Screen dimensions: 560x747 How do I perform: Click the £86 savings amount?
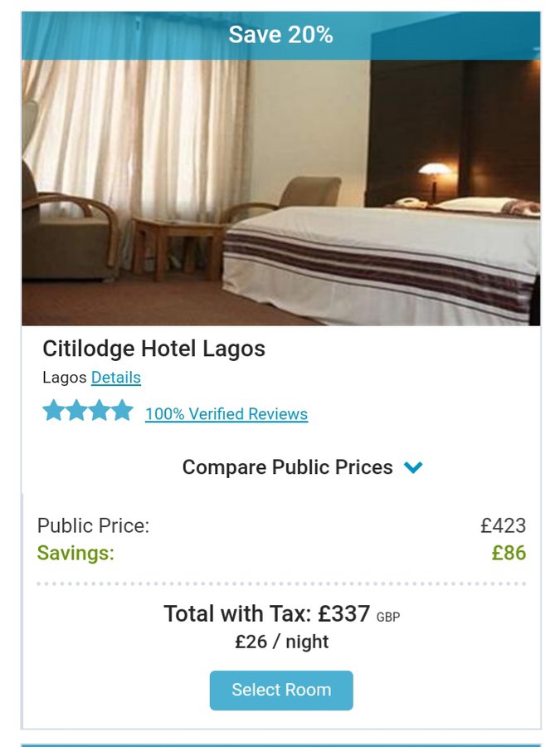509,553
